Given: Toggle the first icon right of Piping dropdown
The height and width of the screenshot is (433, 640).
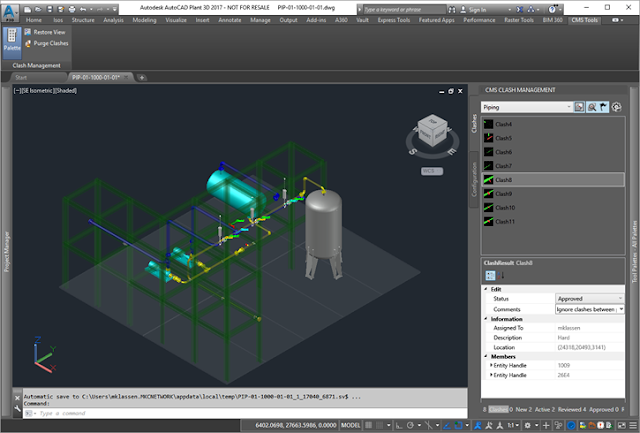Looking at the screenshot, I should pos(580,105).
